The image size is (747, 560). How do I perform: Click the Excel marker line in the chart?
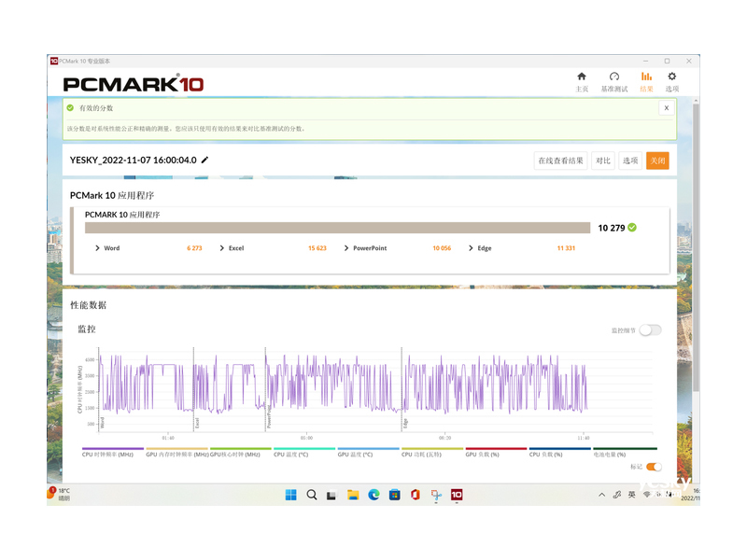[193, 388]
